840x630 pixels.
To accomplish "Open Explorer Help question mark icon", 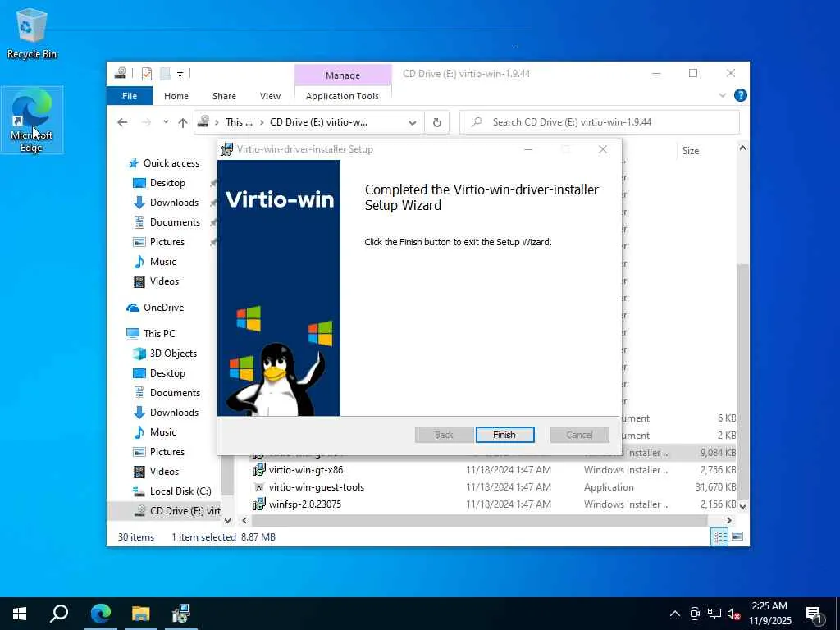I will (x=741, y=95).
